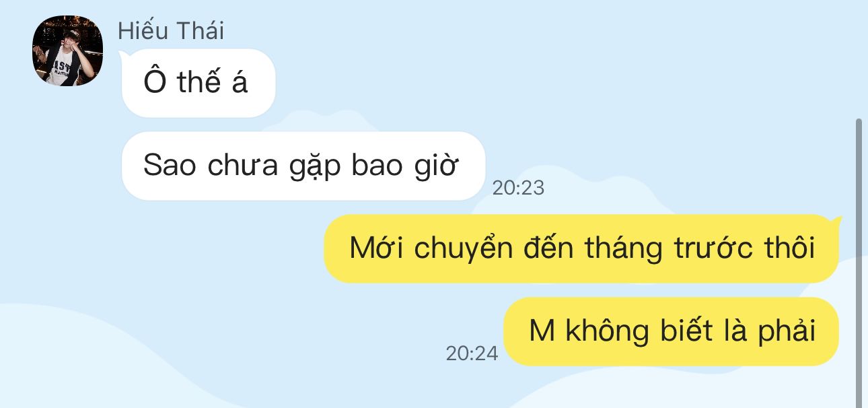Screen dimensions: 868x408
Task: Click the tail of the top yellow bubble
Action: click(836, 219)
